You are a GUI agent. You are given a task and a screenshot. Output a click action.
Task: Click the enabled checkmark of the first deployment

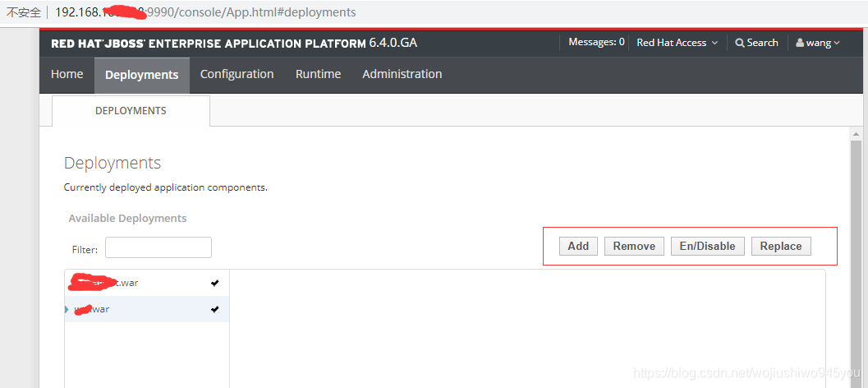(215, 284)
